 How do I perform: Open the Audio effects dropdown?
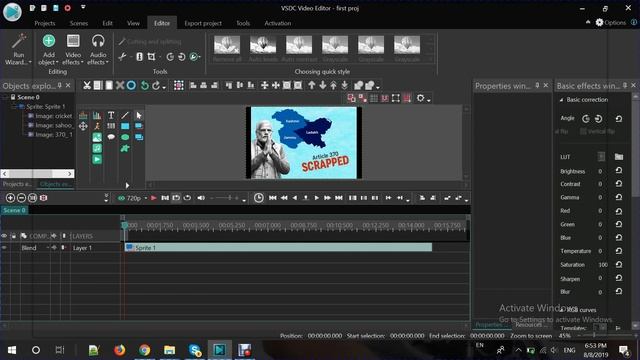point(98,49)
